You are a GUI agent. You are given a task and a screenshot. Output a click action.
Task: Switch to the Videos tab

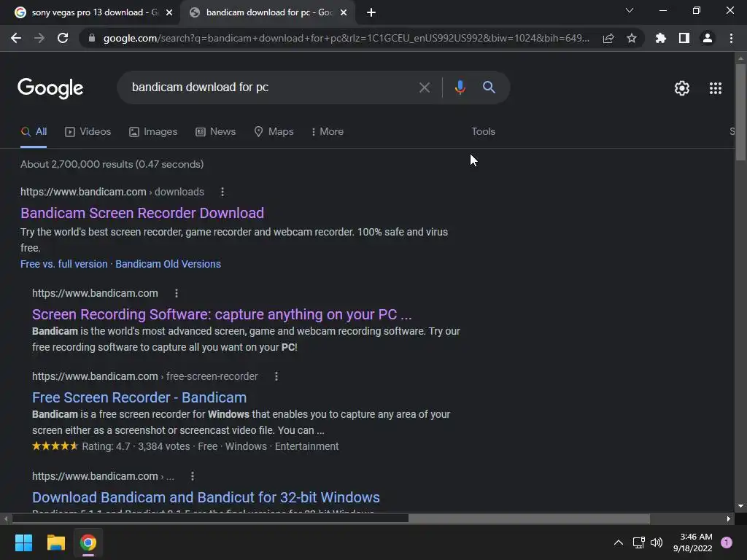(x=88, y=132)
